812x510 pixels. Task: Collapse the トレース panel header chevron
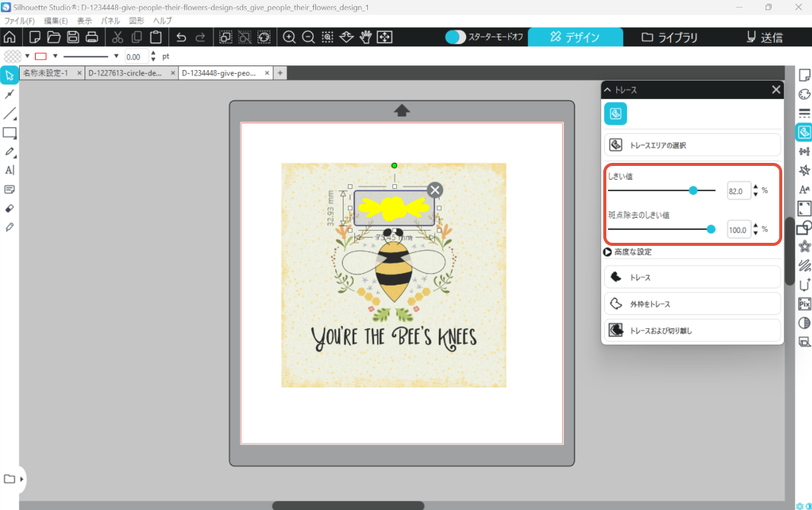click(607, 90)
